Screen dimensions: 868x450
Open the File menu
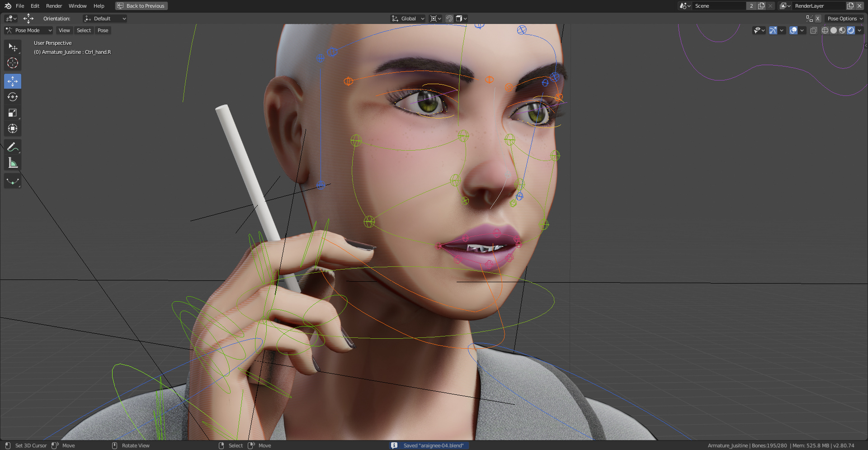(20, 6)
